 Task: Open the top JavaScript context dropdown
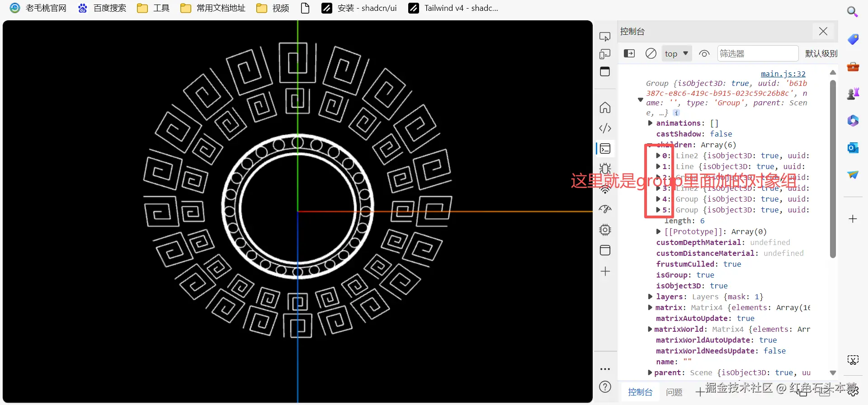click(677, 53)
